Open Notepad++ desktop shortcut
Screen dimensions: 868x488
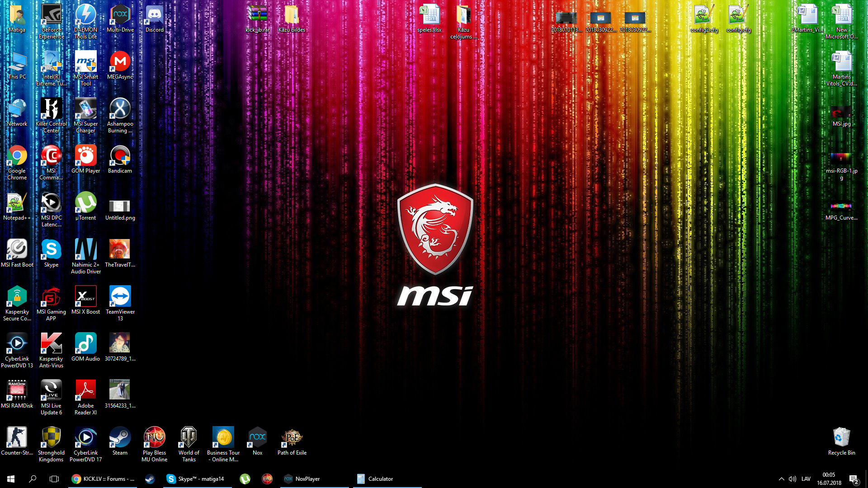click(x=17, y=206)
